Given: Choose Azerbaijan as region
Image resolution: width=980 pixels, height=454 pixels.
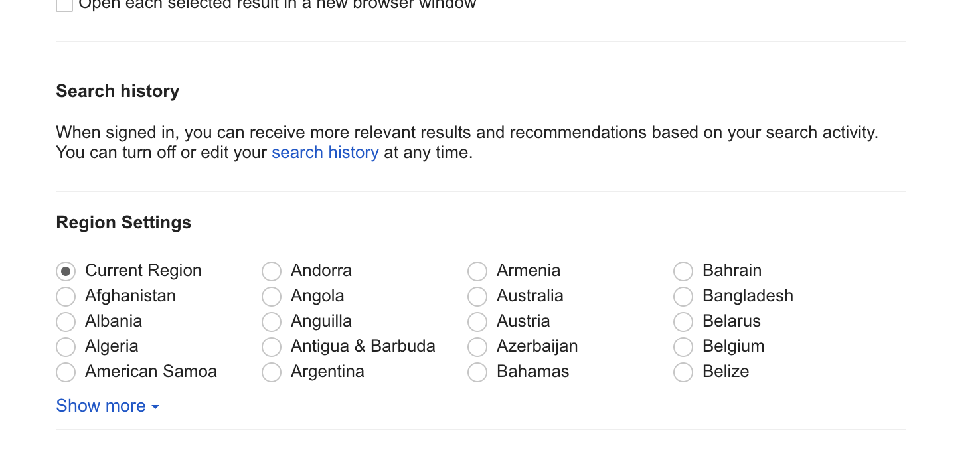Looking at the screenshot, I should [x=477, y=346].
